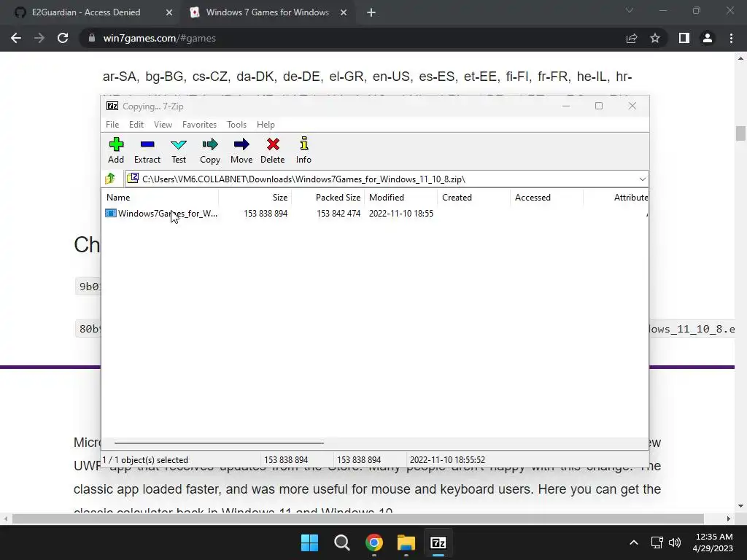The height and width of the screenshot is (560, 747).
Task: Close the Windows 7 Games tab
Action: 344,13
